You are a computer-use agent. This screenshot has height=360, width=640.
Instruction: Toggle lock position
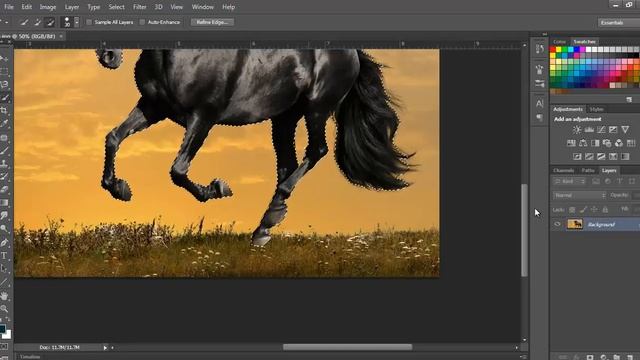point(594,209)
